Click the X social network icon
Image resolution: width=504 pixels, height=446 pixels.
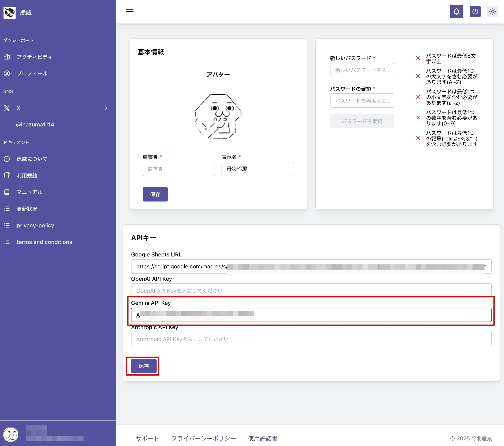pyautogui.click(x=7, y=108)
